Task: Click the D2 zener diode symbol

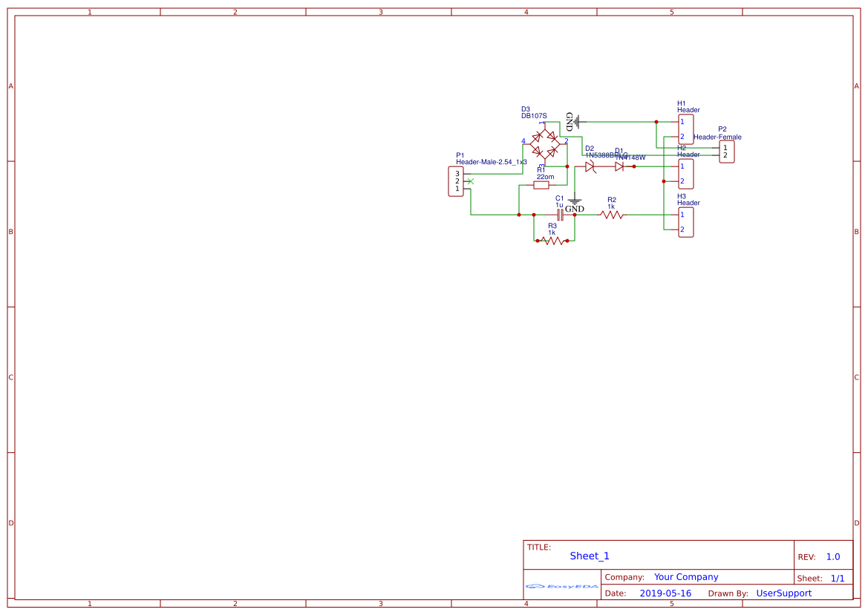Action: point(590,167)
